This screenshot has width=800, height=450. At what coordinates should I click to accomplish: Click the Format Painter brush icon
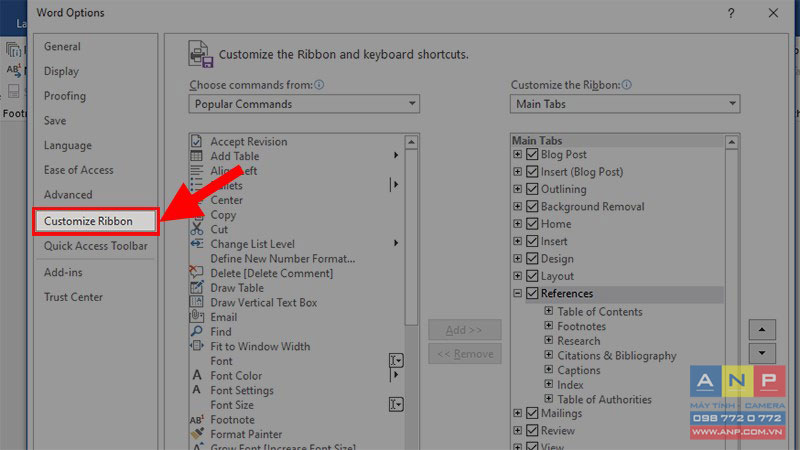coord(196,434)
